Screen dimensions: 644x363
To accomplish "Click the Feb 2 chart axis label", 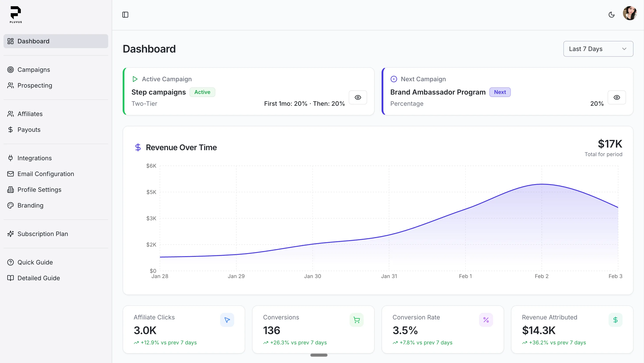I will pos(541,276).
